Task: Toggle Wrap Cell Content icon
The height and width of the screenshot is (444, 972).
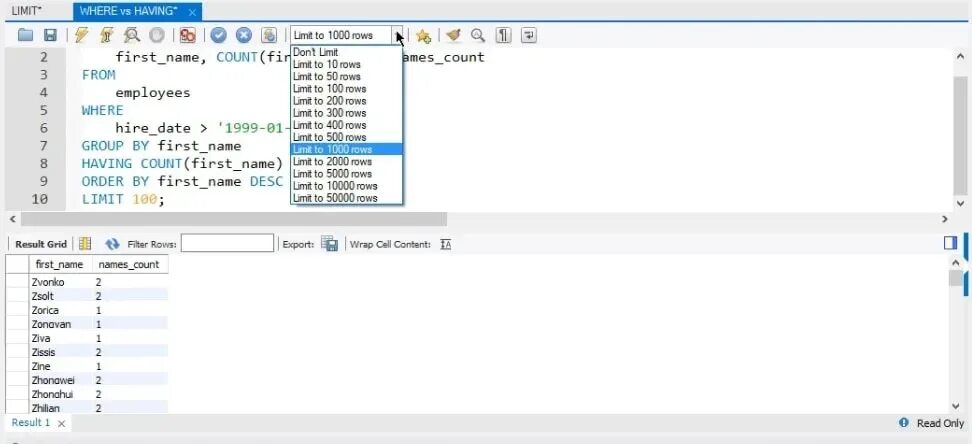Action: (x=446, y=244)
